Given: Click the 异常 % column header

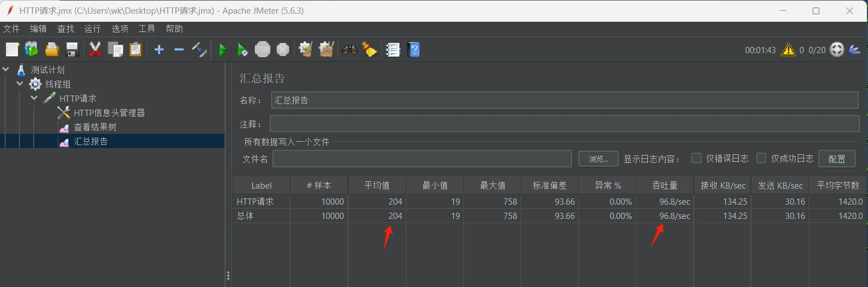Looking at the screenshot, I should click(607, 185).
